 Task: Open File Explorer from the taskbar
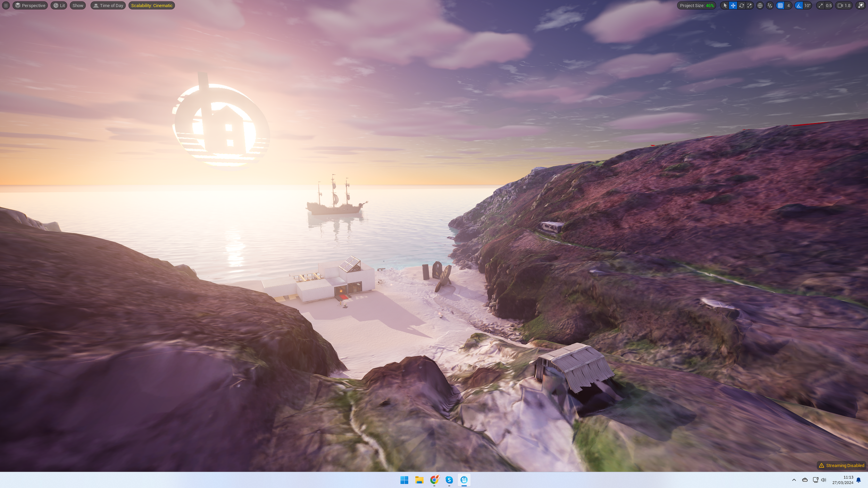pos(419,480)
